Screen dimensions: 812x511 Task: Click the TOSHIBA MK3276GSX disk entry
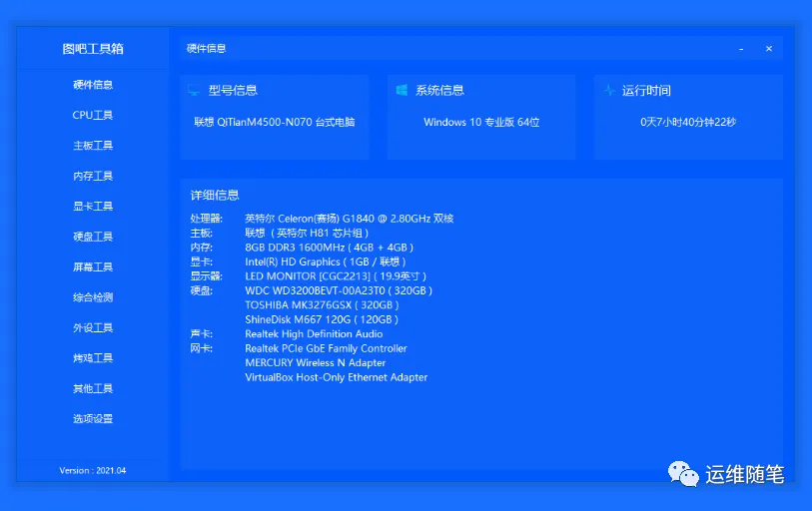pyautogui.click(x=322, y=305)
